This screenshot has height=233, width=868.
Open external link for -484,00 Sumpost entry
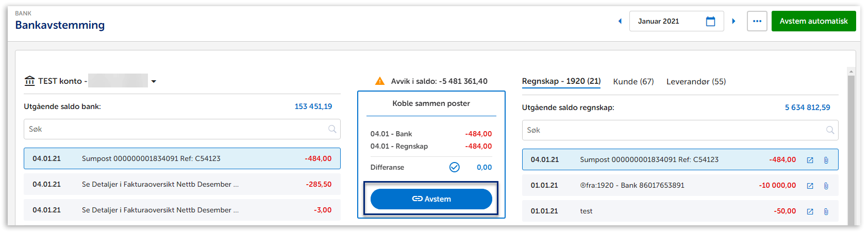(x=810, y=160)
